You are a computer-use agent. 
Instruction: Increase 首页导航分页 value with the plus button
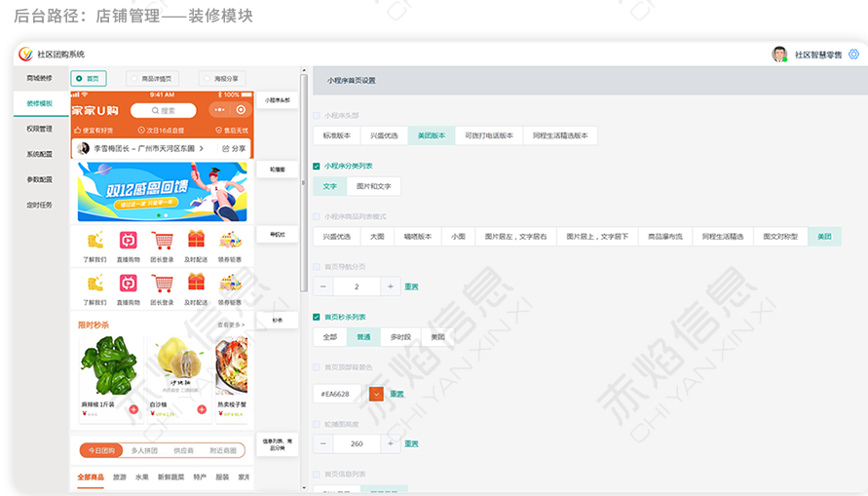coord(390,286)
